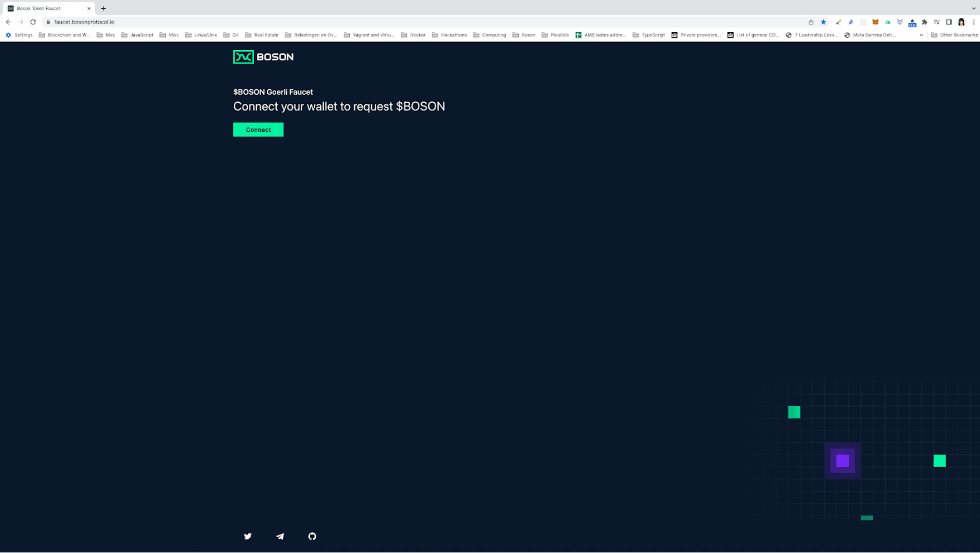The image size is (980, 553).
Task: Click the Boson logo in the page header
Action: (x=263, y=57)
